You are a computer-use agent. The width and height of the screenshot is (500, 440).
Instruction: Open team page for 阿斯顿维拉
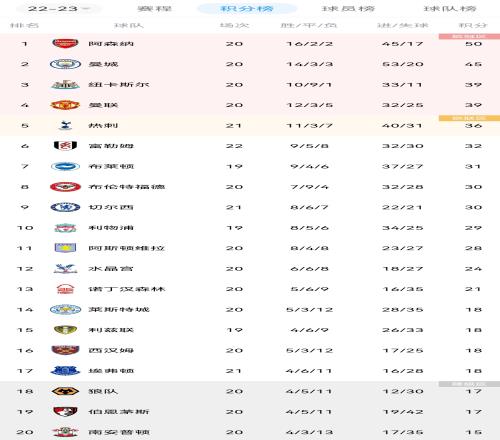coord(127,248)
